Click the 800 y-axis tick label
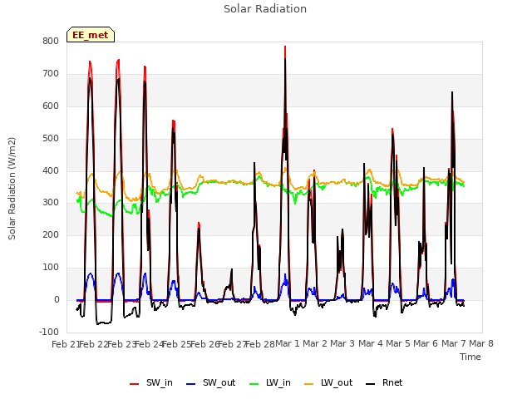Screen dimensions: 532x399 click(51, 41)
